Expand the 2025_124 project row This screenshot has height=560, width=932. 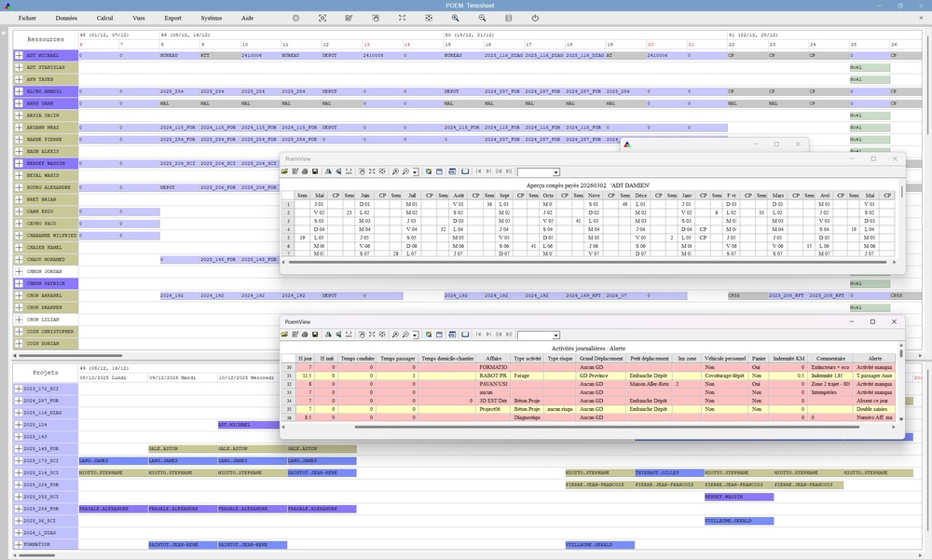click(19, 425)
